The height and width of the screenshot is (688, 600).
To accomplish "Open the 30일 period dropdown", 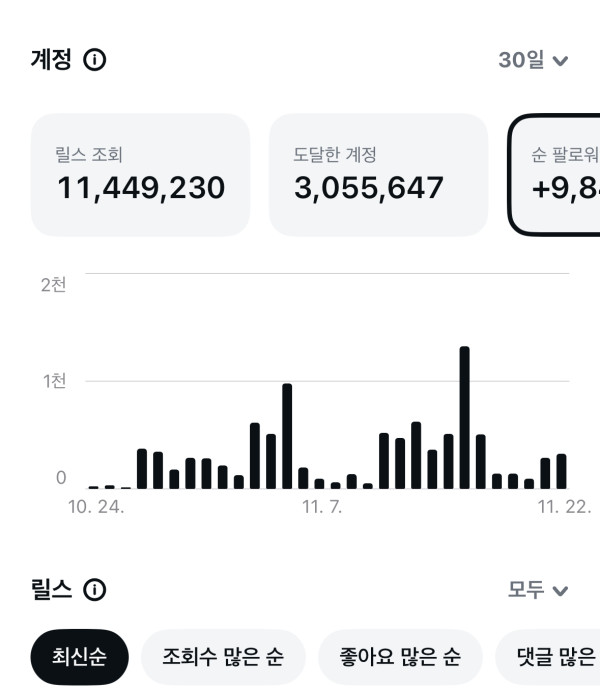I will point(532,60).
